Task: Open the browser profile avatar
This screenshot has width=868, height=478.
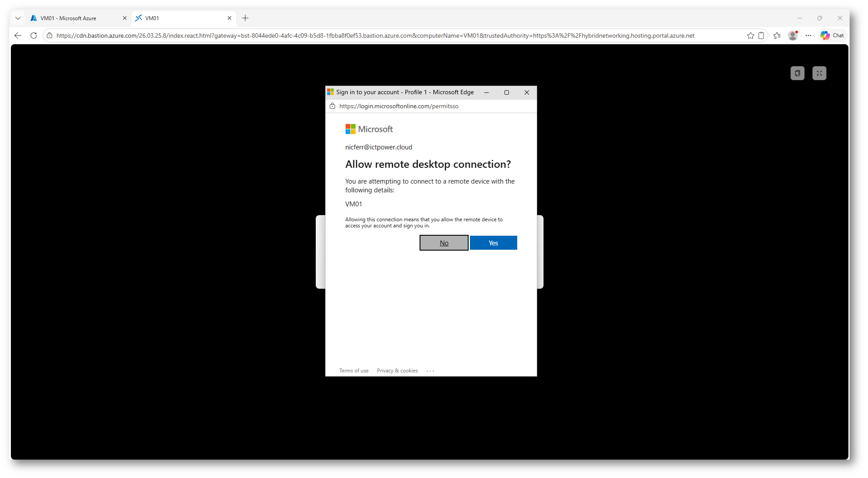Action: tap(792, 35)
